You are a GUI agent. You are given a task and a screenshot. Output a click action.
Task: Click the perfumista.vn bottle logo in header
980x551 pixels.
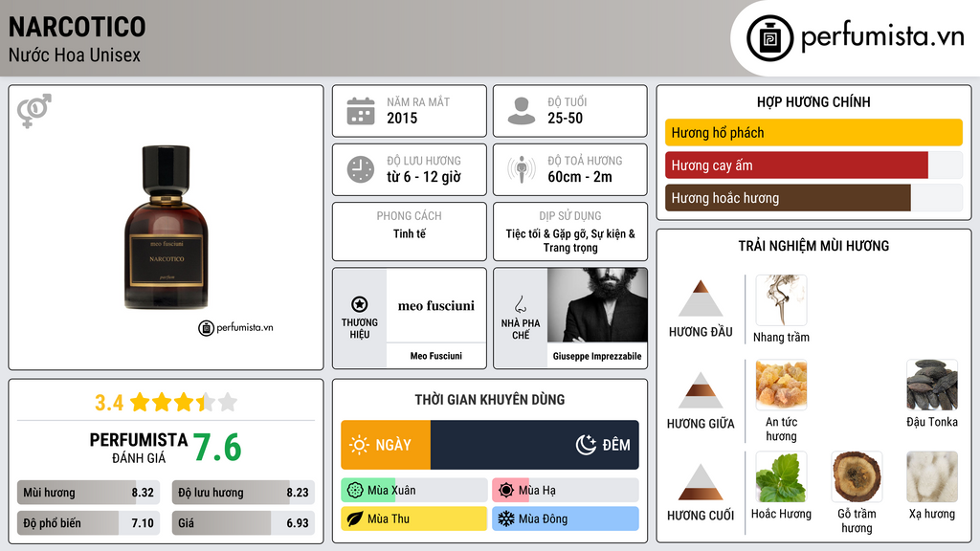point(769,38)
